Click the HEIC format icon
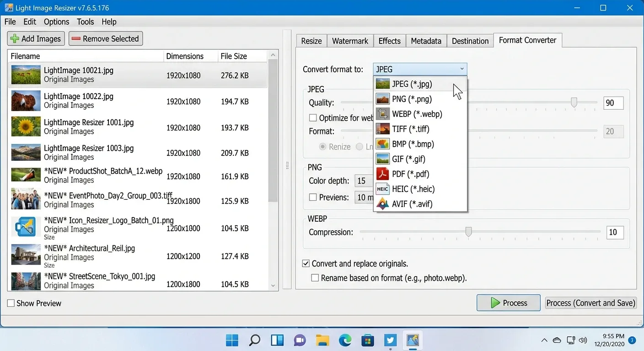This screenshot has height=351, width=644. pos(382,189)
